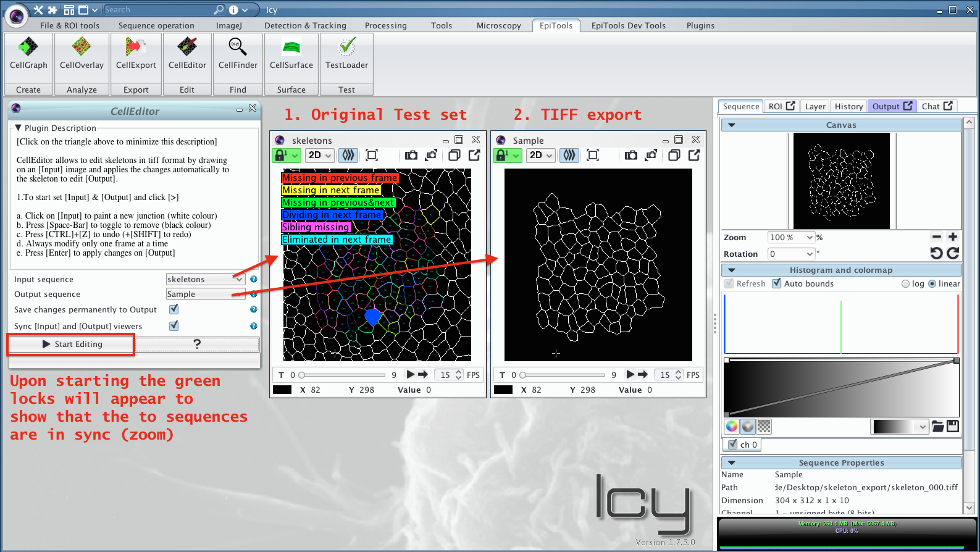Switch to File & ROI tools ribbon tab
The width and height of the screenshot is (980, 552).
pyautogui.click(x=70, y=25)
